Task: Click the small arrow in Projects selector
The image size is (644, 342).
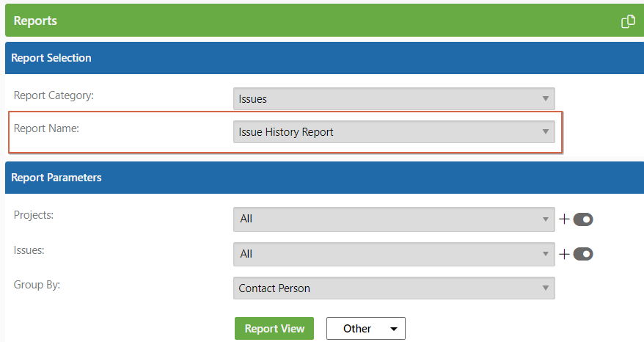Action: (x=546, y=219)
